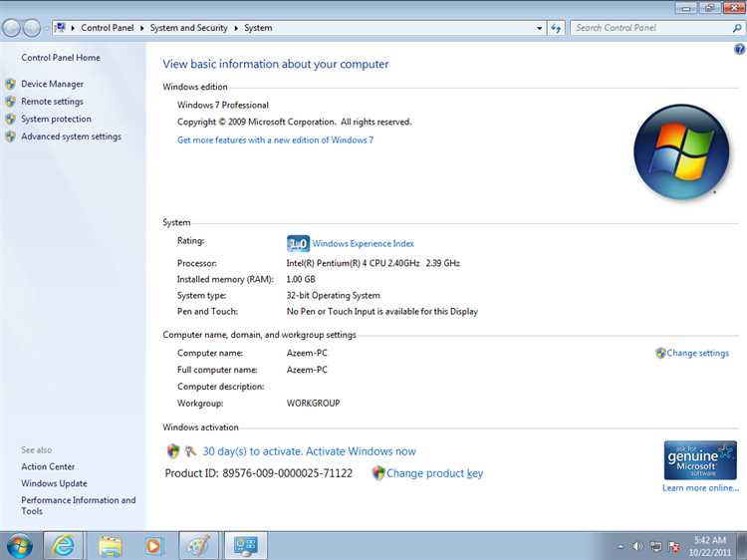747x560 pixels.
Task: Click the WORKGROUP value text
Action: tap(313, 404)
